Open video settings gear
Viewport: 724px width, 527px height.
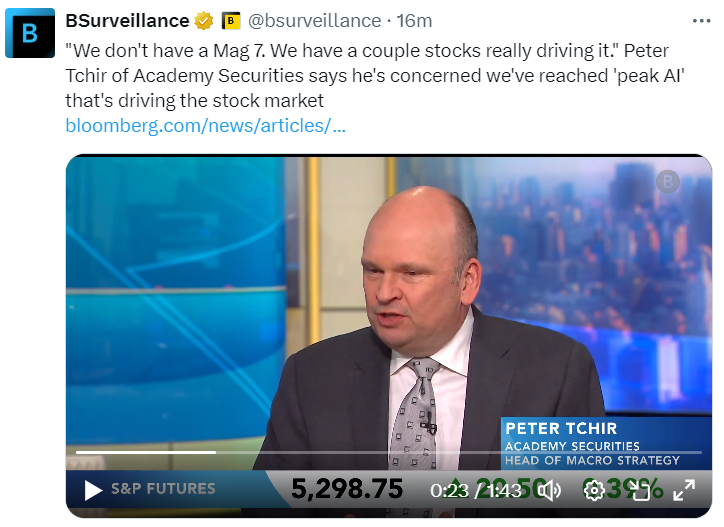pos(594,490)
